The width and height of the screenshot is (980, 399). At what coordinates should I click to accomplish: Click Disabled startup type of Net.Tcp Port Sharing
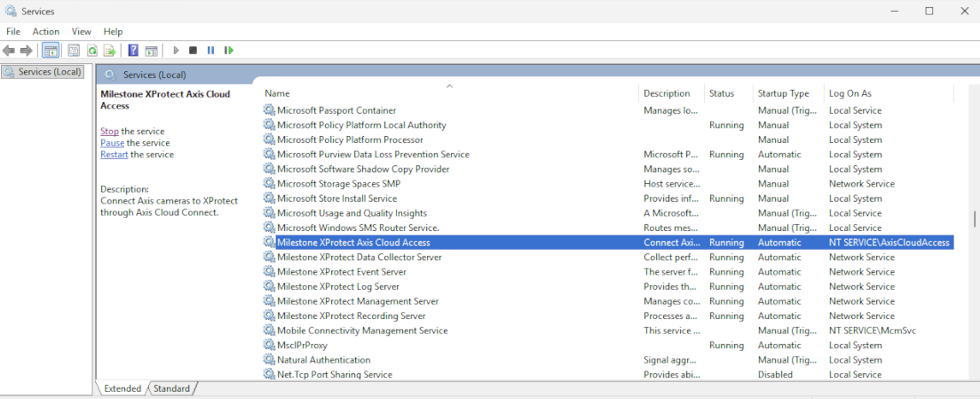775,375
